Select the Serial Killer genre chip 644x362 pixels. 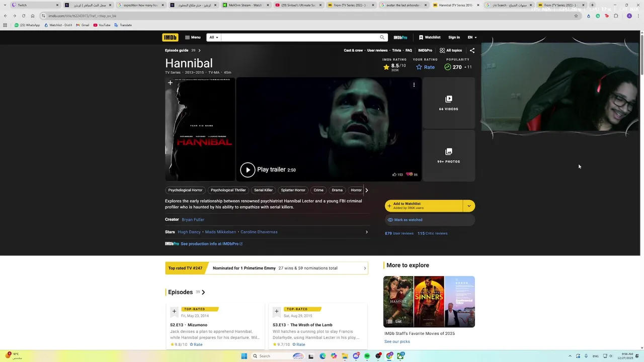click(263, 190)
